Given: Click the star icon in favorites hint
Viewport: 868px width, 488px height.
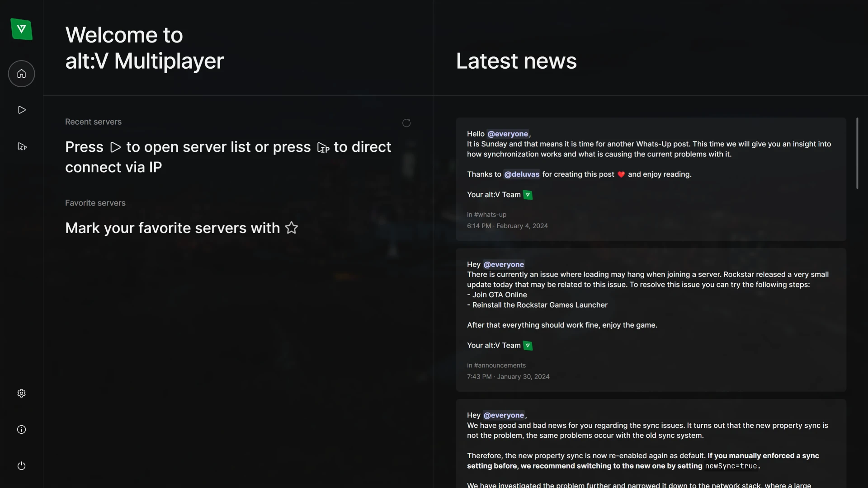Looking at the screenshot, I should [292, 228].
